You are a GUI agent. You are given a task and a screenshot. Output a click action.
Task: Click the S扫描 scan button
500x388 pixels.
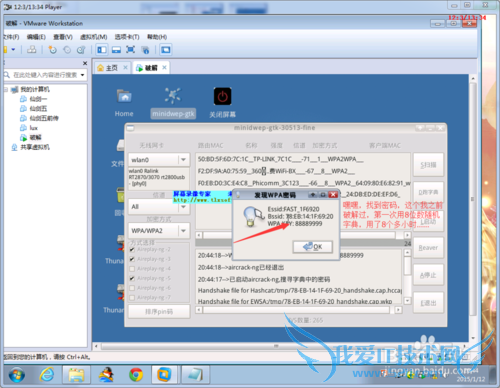click(428, 165)
